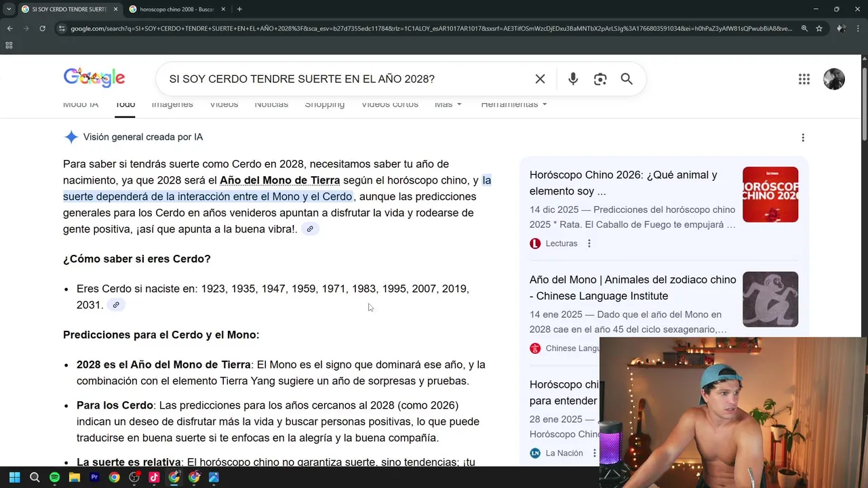Open TikTok from the taskbar
Screen dimensions: 868x488
point(154,477)
